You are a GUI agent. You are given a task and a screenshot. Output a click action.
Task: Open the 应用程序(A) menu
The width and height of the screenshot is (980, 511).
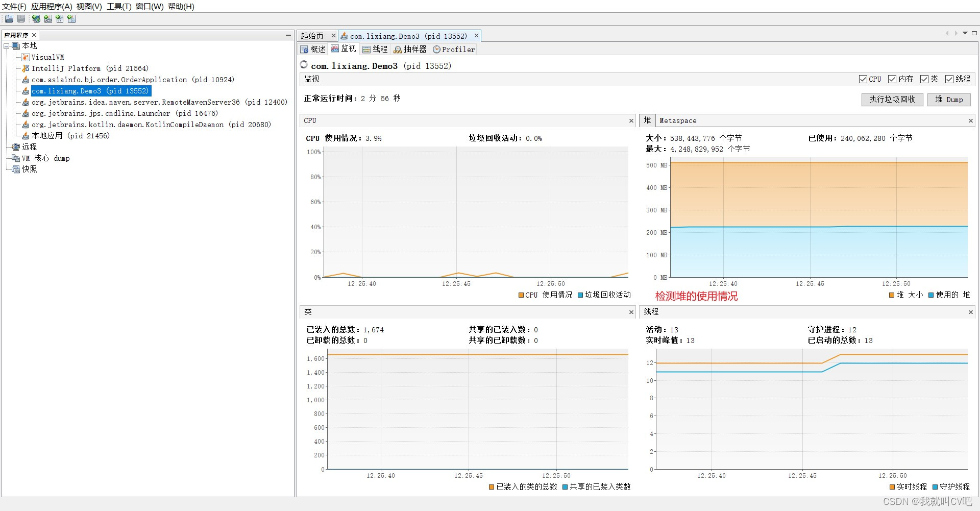point(52,7)
